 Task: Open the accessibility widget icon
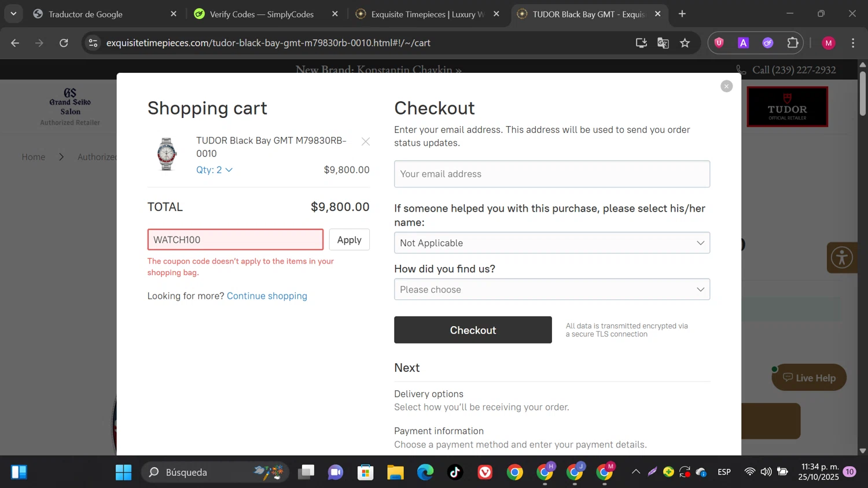pyautogui.click(x=842, y=257)
